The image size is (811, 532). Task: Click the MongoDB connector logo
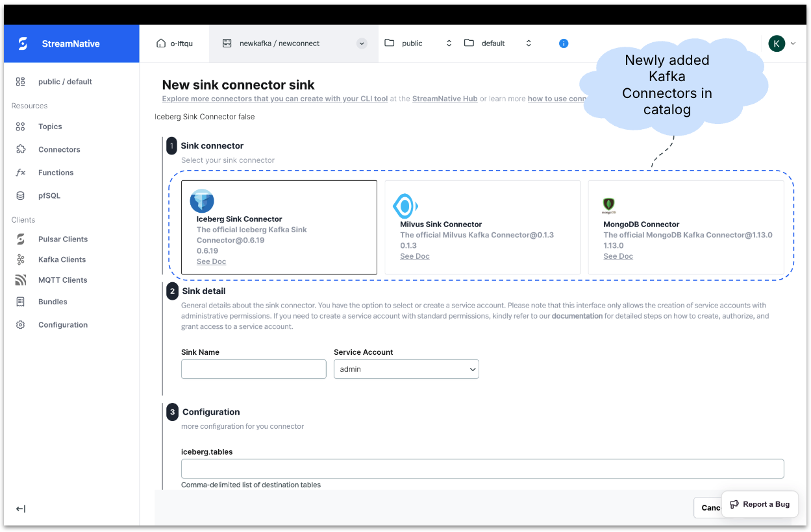point(608,206)
